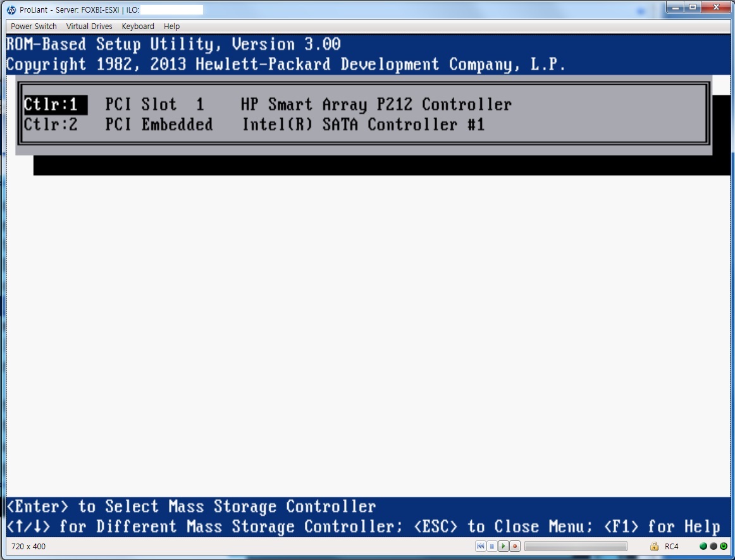Click the iLO address field in title
The height and width of the screenshot is (560, 735).
click(171, 10)
